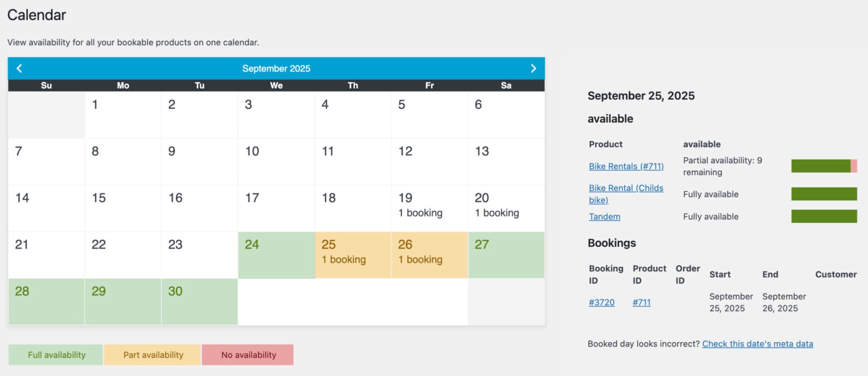This screenshot has width=868, height=376.
Task: Click the Full availability legend swatch
Action: tap(56, 355)
